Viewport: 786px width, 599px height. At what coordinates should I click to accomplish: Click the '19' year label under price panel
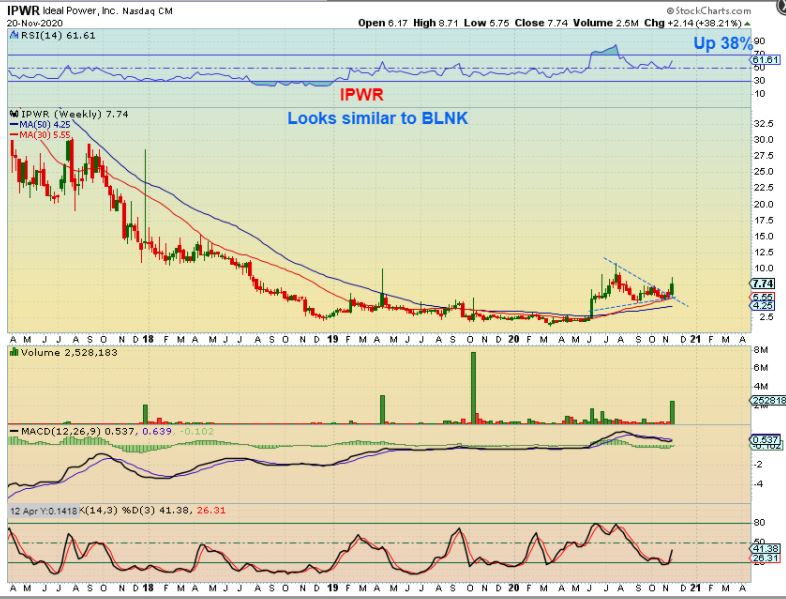(332, 339)
